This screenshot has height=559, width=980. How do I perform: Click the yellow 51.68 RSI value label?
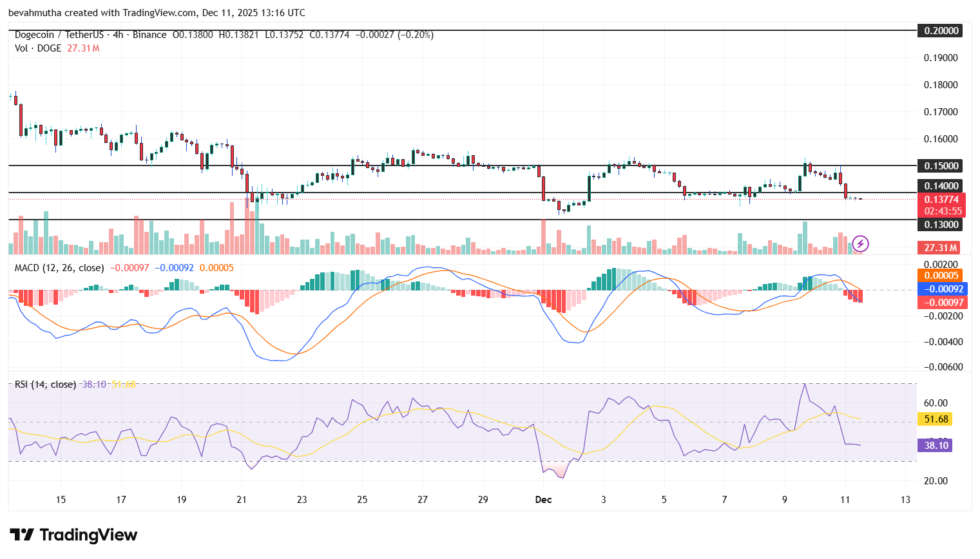click(936, 419)
